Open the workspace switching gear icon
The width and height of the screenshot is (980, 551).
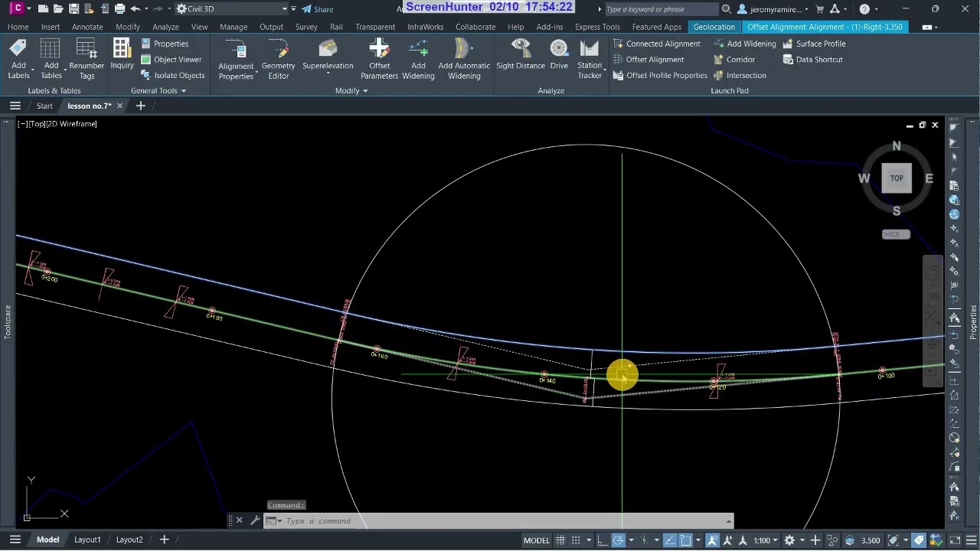[x=789, y=540]
